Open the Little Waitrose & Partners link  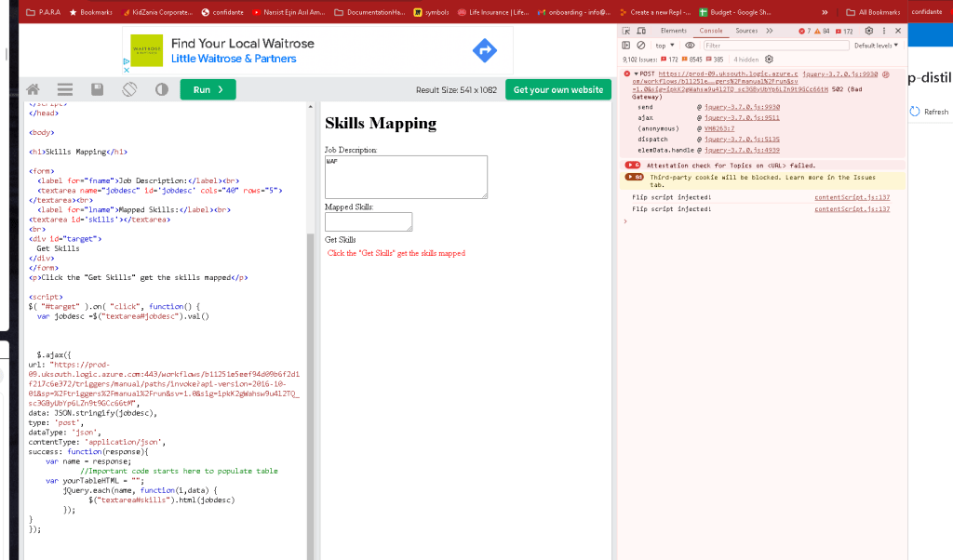pyautogui.click(x=234, y=59)
